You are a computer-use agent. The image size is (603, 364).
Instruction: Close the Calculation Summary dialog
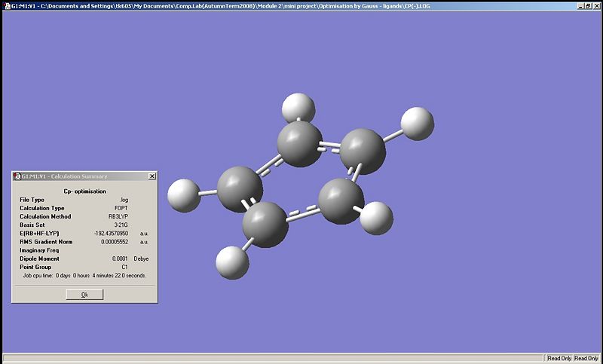click(x=152, y=176)
